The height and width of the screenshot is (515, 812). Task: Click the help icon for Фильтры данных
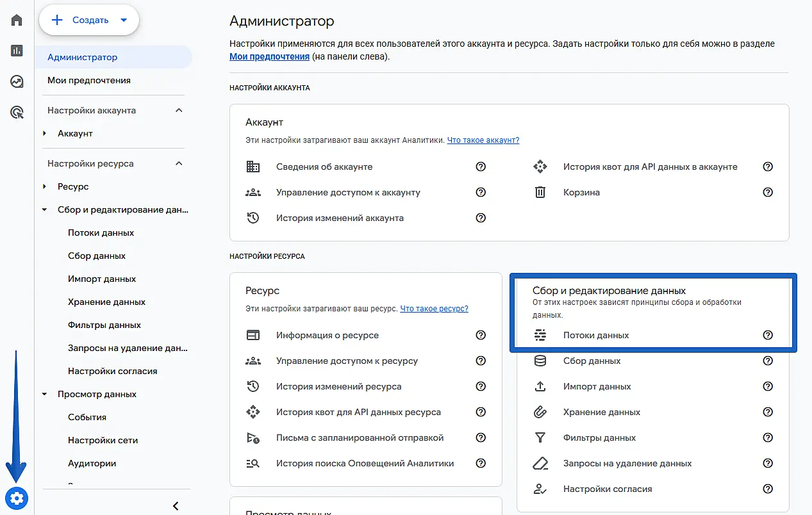point(768,437)
